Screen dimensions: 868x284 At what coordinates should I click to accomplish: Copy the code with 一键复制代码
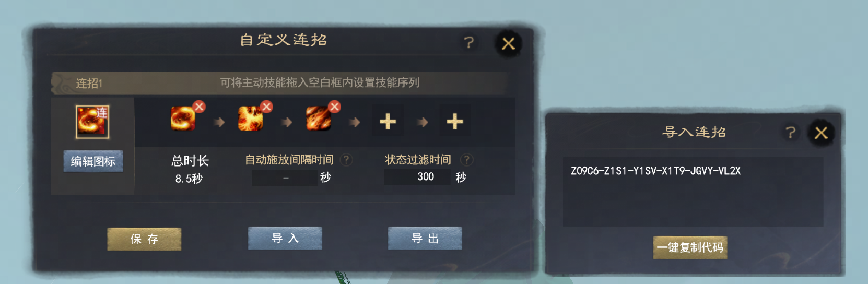[690, 247]
